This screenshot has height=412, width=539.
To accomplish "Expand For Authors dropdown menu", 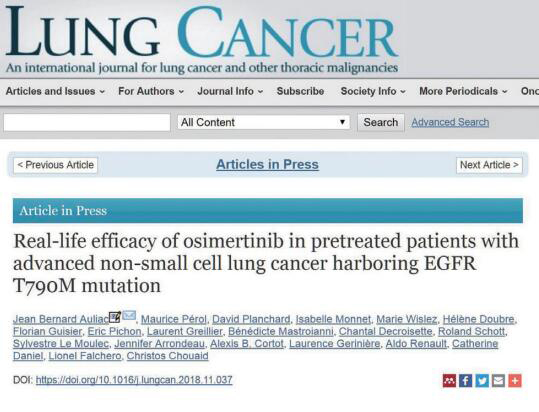I will [x=151, y=91].
